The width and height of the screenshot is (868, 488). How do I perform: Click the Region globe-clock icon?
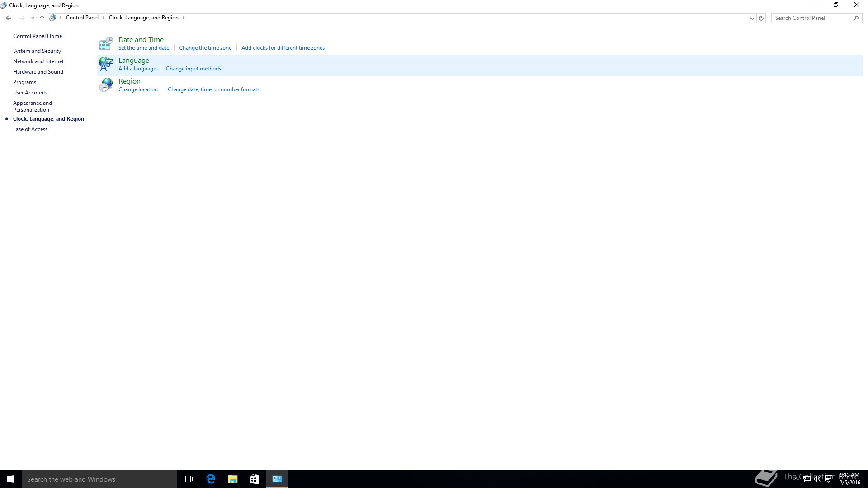106,85
